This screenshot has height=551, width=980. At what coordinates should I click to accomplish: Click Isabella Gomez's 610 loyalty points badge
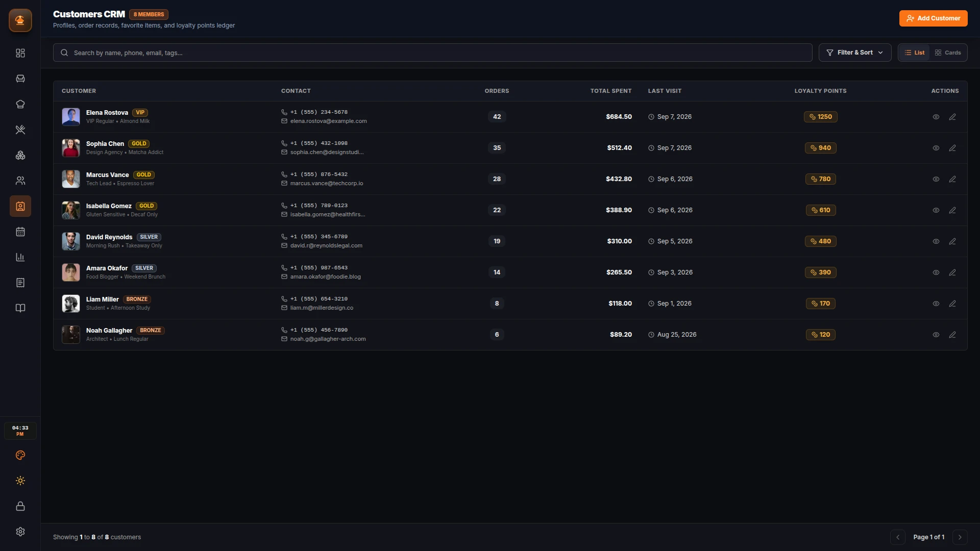(821, 210)
